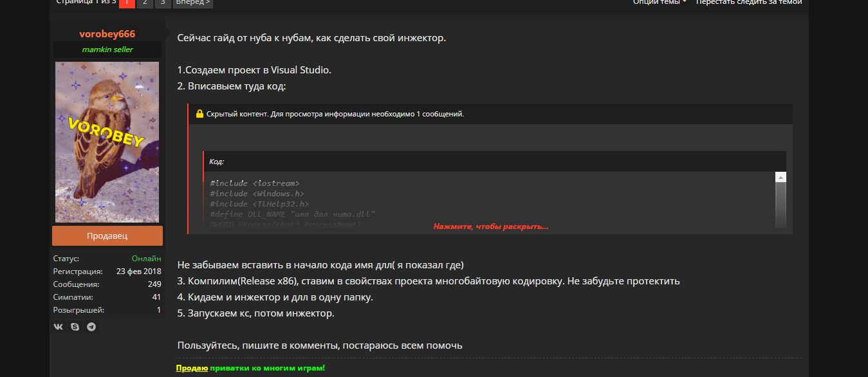
Task: Open vorobey666 user profile link
Action: (107, 34)
